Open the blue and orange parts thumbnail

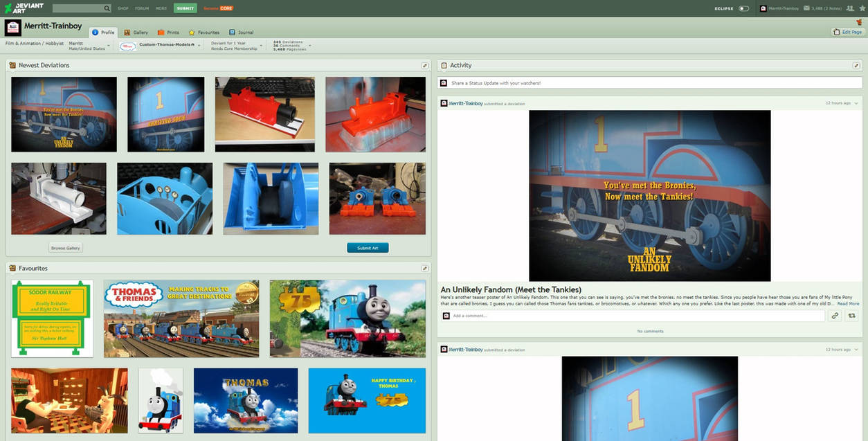tap(377, 199)
